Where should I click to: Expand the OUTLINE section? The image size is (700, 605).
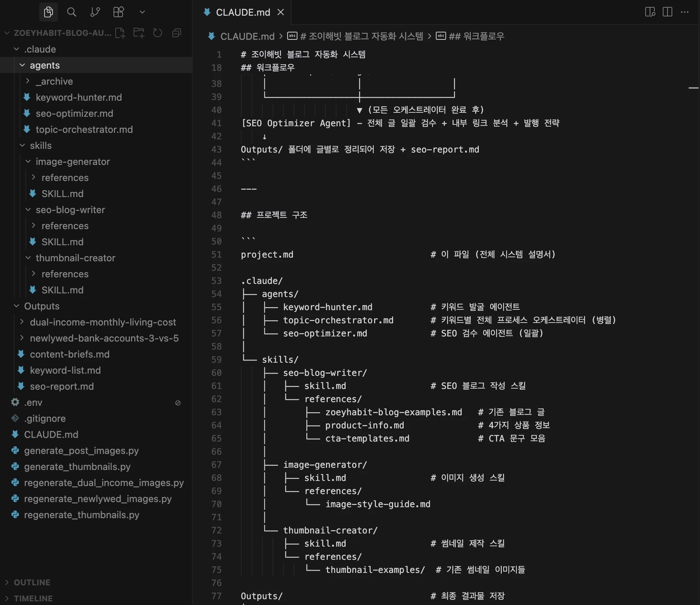[x=32, y=582]
